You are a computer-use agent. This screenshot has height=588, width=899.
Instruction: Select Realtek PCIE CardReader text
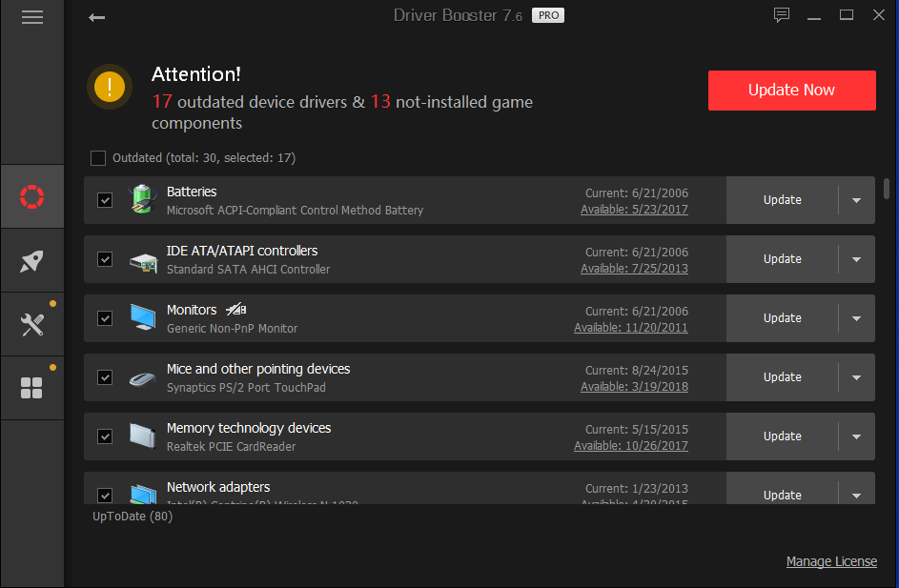(231, 446)
